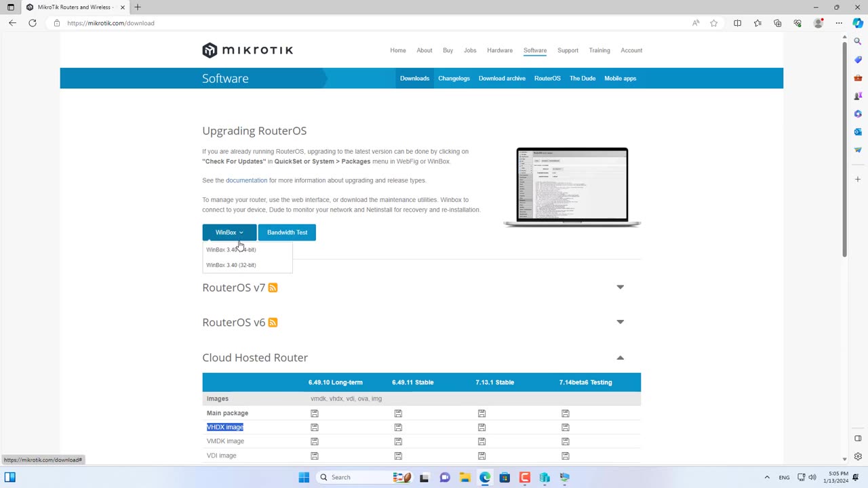Open Edge Collections
The height and width of the screenshot is (488, 868).
pyautogui.click(x=778, y=23)
